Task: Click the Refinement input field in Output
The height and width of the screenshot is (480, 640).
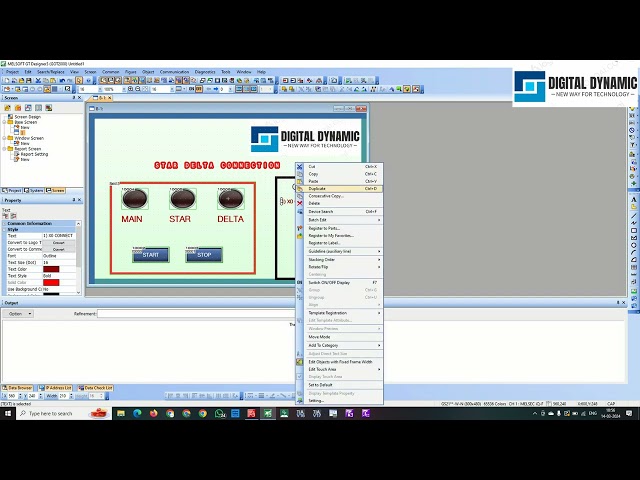Action: 195,314
